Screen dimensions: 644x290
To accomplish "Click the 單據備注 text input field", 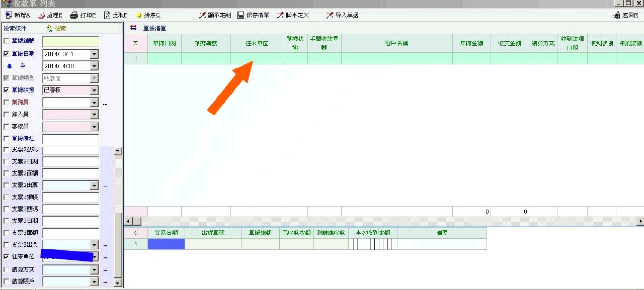I will (70, 139).
